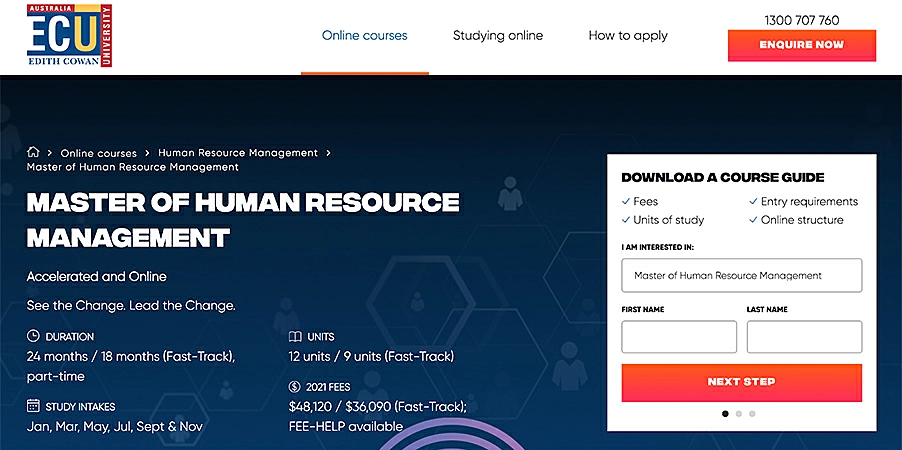The image size is (902, 450).
Task: Select the calendar icon beside Study Intakes
Action: coord(33,406)
